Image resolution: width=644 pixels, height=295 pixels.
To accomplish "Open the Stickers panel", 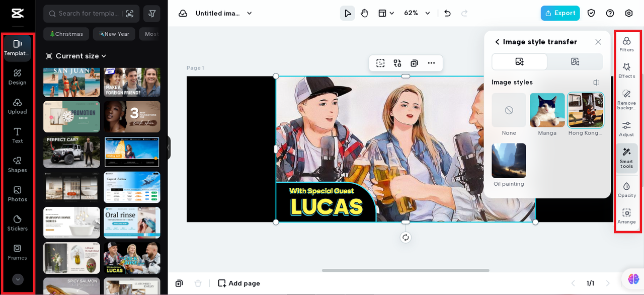I will click(x=18, y=223).
